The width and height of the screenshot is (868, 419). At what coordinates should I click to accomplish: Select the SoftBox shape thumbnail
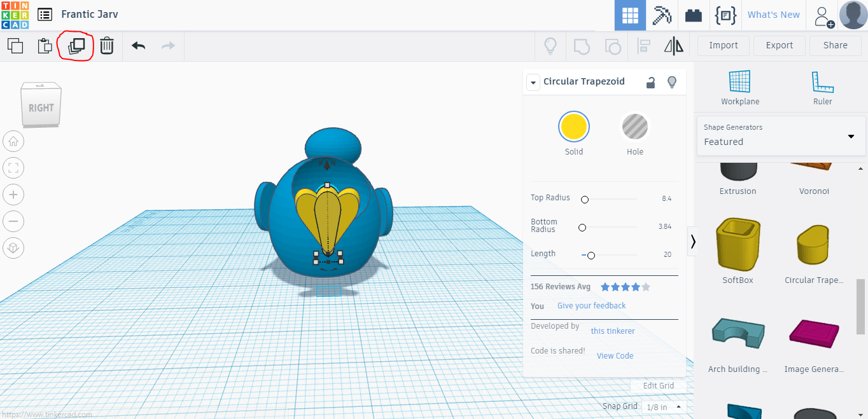click(738, 245)
